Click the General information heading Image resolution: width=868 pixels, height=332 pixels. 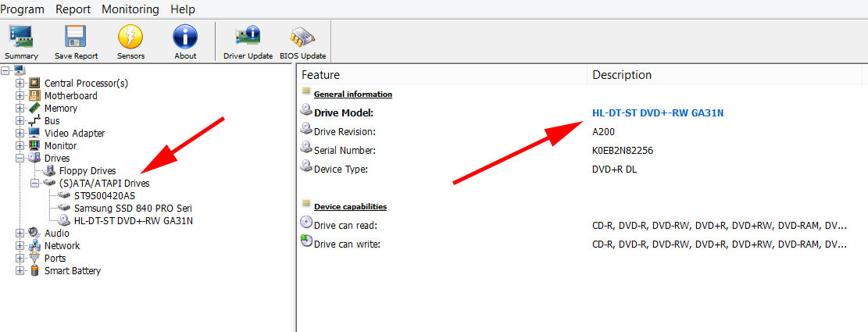353,94
